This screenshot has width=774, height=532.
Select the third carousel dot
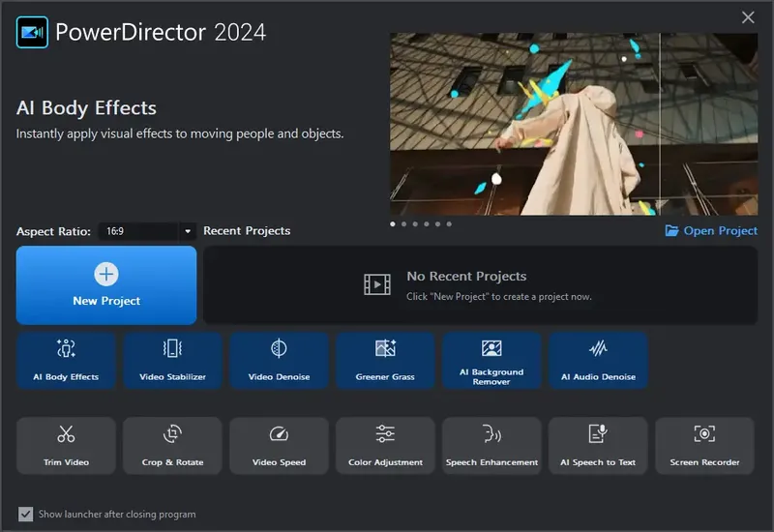coord(415,224)
